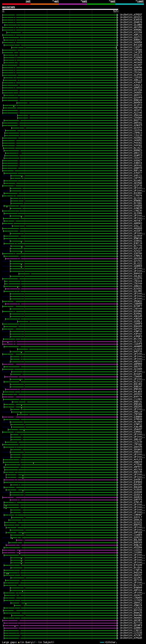Select the UniRef100_C0PQ48 row label

(131, 50)
